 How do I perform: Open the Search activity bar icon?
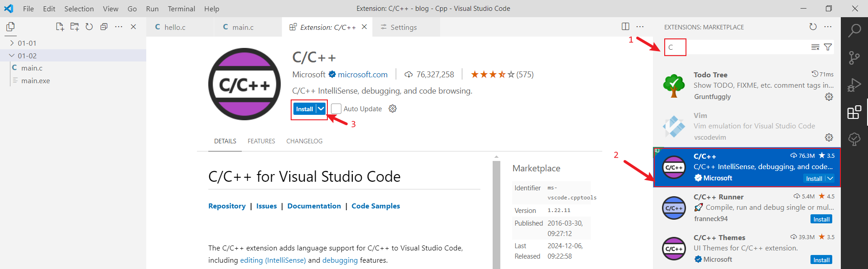[x=854, y=30]
